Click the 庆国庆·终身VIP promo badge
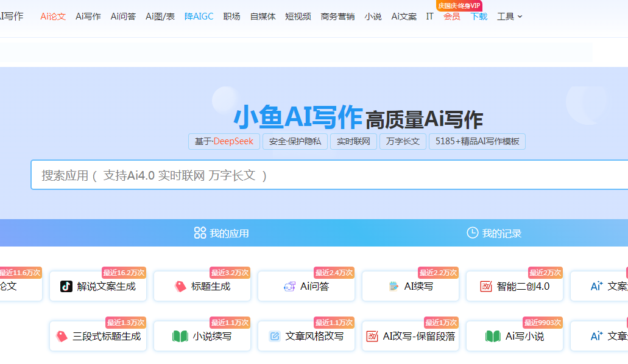Viewport: 628px width, 364px height. point(459,5)
